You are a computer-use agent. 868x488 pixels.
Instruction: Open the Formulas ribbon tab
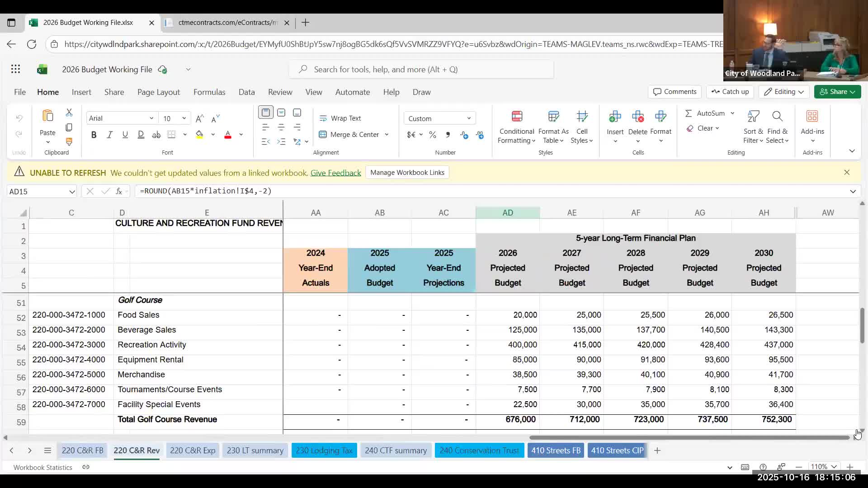coord(209,92)
